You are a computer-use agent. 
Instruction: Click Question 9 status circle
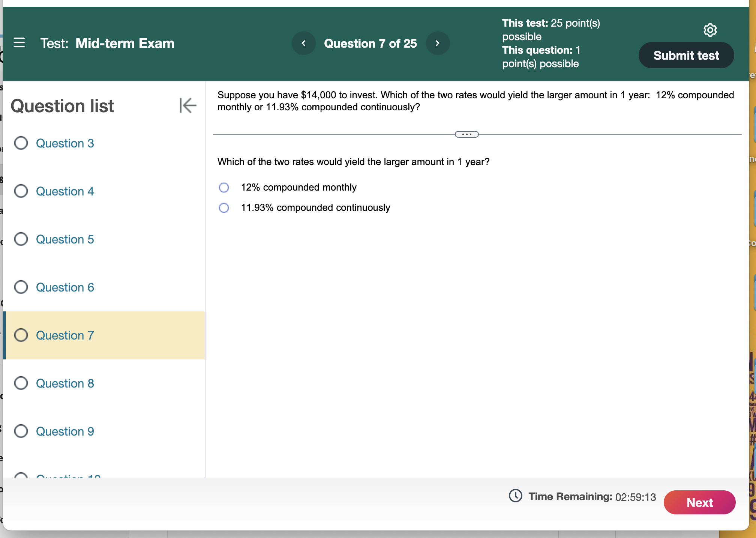(x=21, y=431)
